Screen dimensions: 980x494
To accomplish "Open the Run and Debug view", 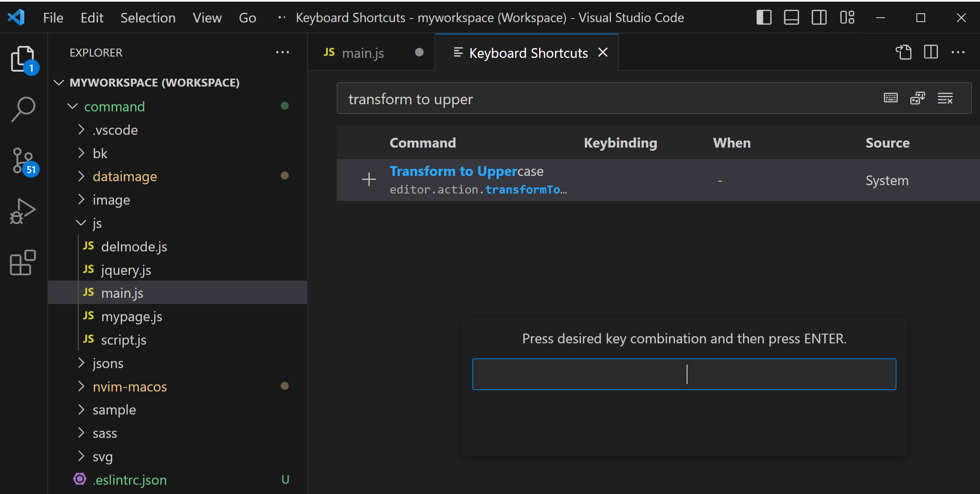I will [x=23, y=211].
